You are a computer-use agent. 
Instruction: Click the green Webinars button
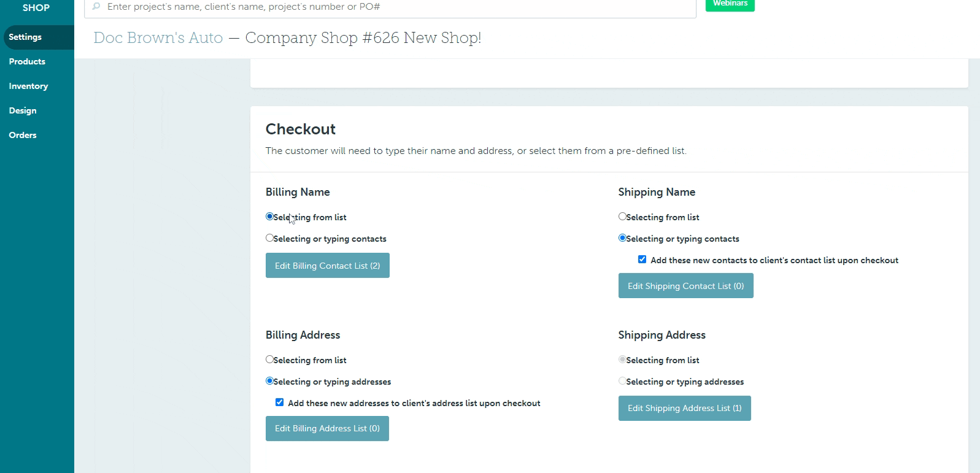coord(730,4)
